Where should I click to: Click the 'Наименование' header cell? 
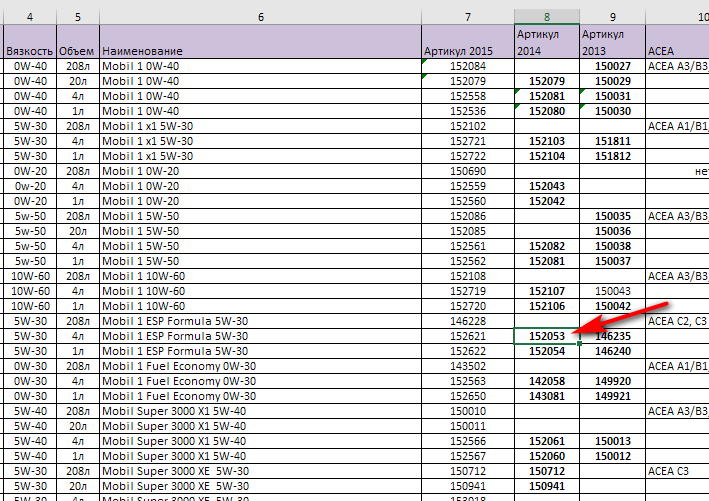(260, 42)
